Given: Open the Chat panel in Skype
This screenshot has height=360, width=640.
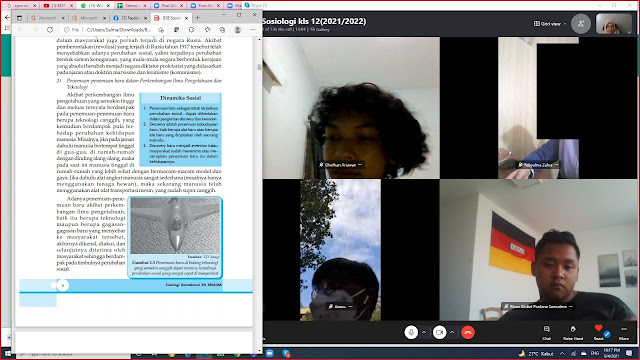Looking at the screenshot, I should click(547, 332).
